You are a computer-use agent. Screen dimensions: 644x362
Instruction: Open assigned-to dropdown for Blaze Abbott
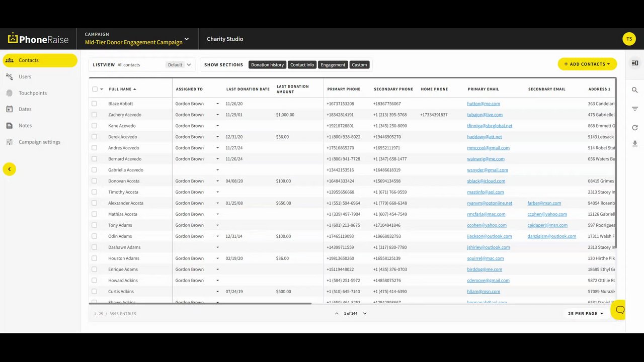218,104
